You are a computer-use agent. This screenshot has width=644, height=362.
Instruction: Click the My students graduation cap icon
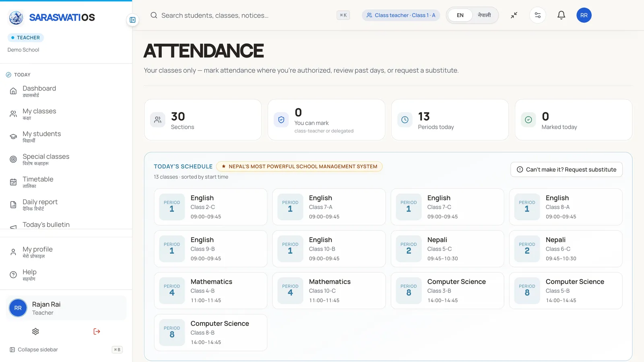pos(13,136)
